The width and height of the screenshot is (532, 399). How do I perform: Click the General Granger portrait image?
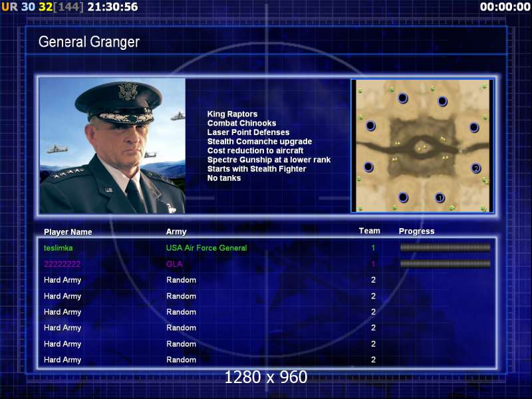pos(112,146)
